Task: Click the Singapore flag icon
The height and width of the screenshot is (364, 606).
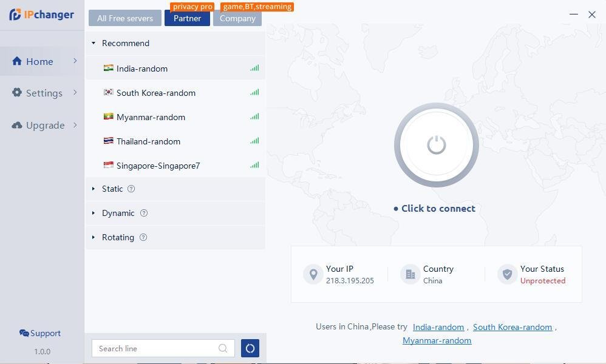Action: (x=108, y=165)
